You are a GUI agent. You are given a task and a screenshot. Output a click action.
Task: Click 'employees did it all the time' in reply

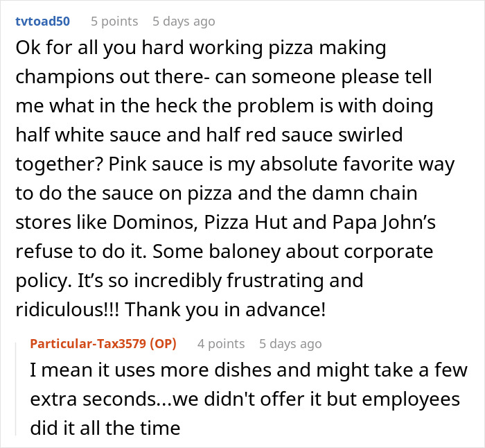pos(104,429)
